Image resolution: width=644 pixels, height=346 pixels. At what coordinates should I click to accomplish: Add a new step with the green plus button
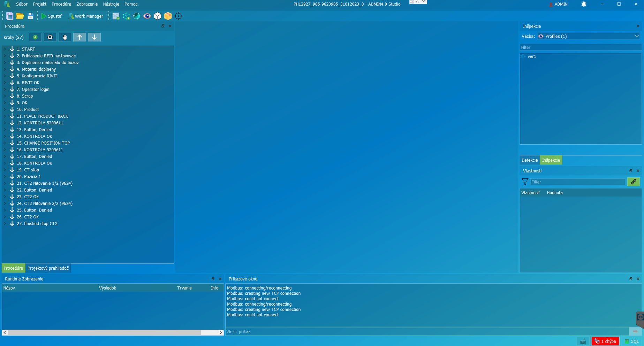(x=35, y=37)
